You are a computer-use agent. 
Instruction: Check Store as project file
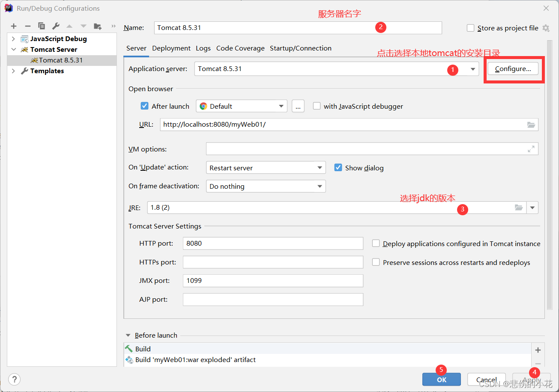click(470, 28)
